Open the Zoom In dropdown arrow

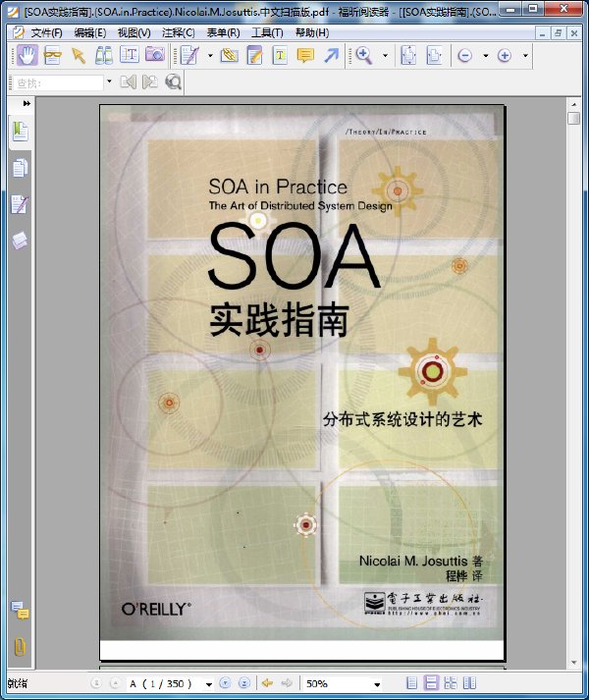click(525, 56)
